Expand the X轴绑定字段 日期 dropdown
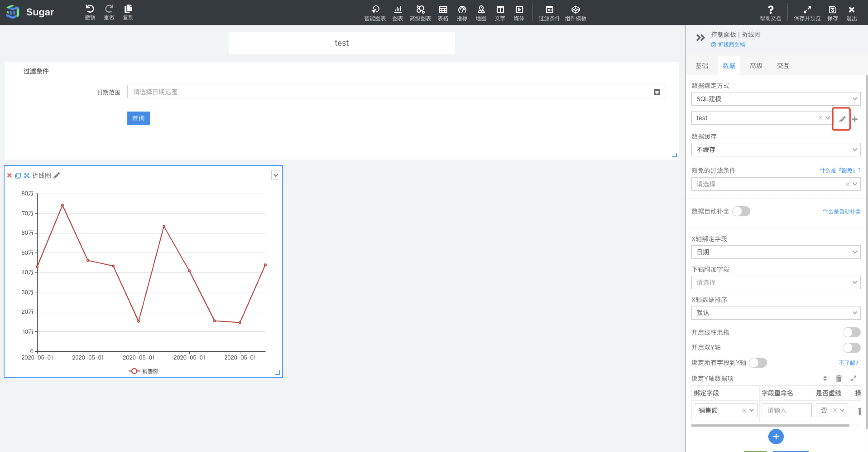 [775, 252]
